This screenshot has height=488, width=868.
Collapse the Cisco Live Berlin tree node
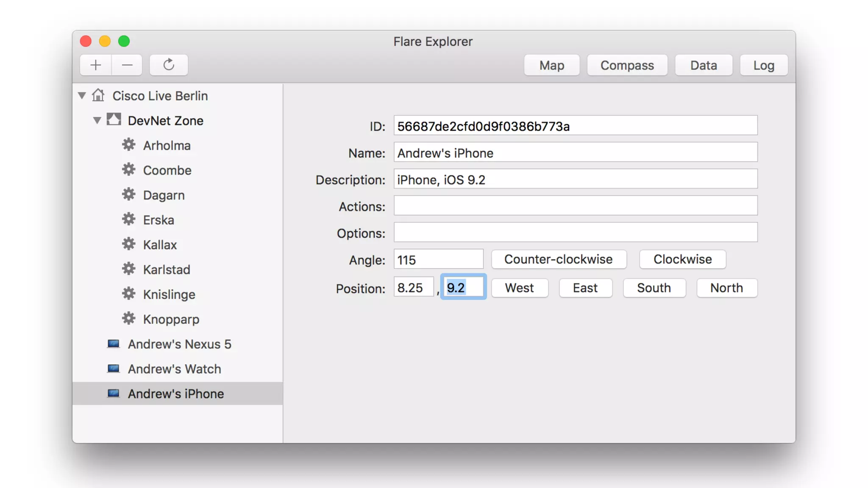(82, 95)
